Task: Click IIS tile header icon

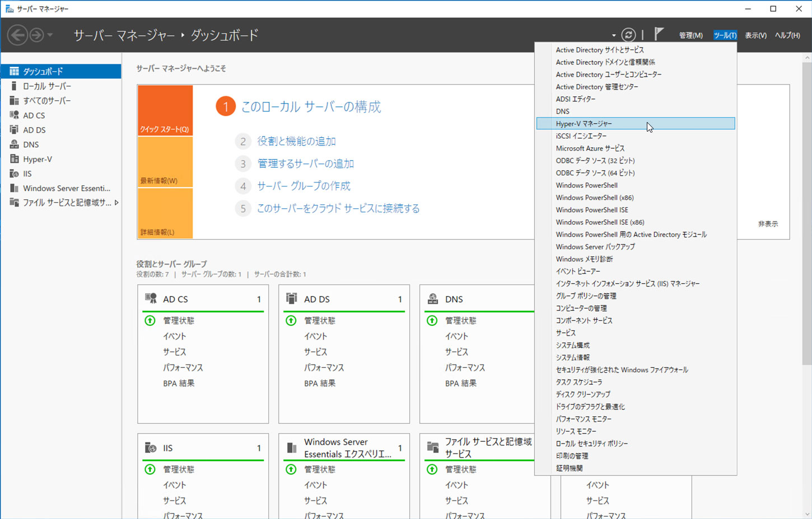Action: tap(151, 447)
